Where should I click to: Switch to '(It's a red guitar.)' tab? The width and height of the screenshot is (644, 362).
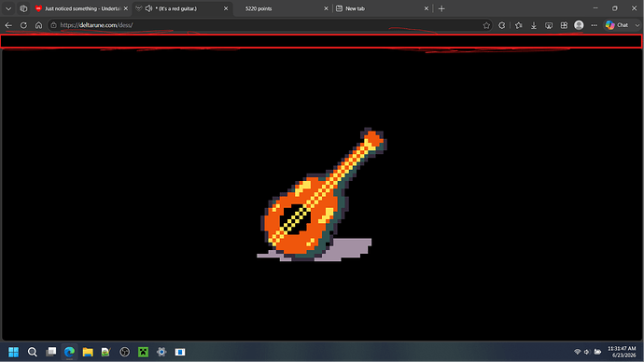pos(181,8)
